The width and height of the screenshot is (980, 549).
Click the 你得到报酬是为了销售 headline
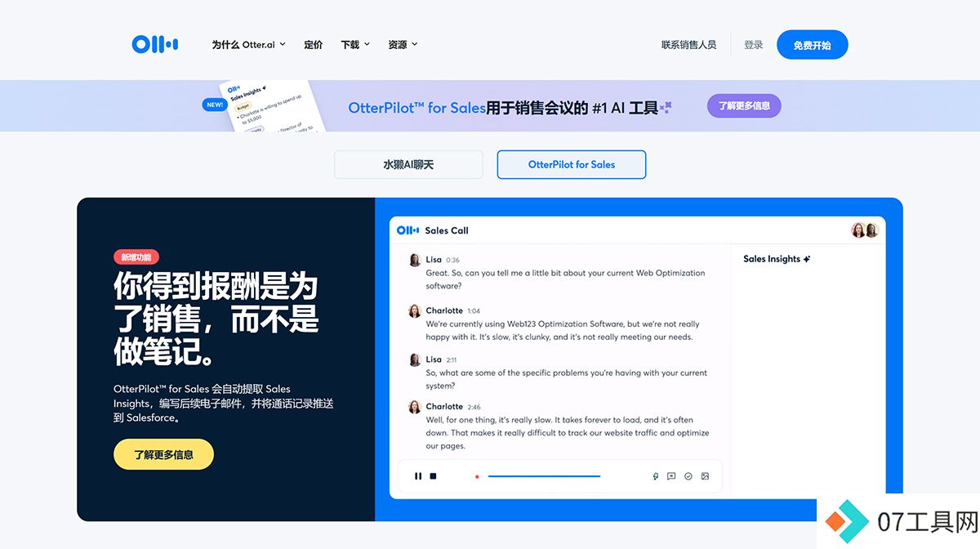(216, 318)
